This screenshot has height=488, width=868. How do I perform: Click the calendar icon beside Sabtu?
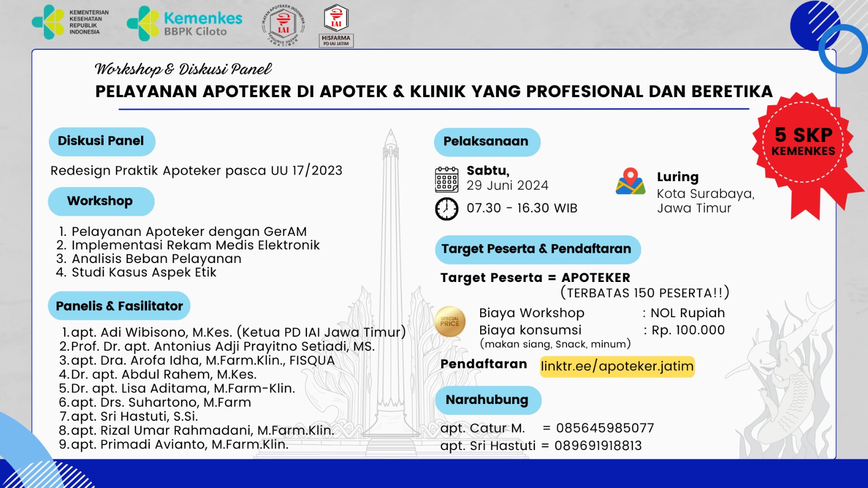click(x=446, y=179)
